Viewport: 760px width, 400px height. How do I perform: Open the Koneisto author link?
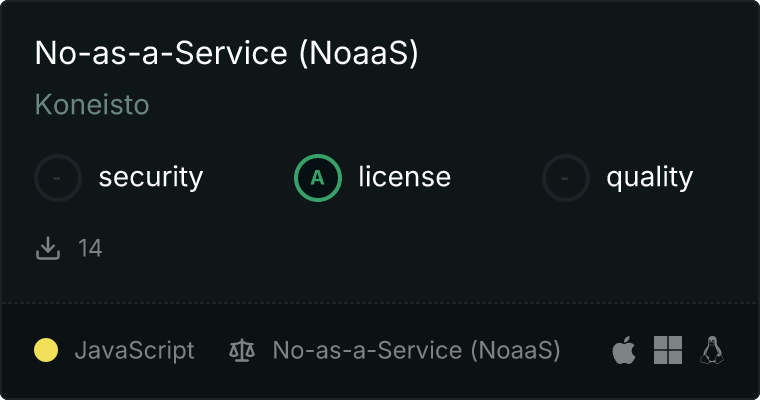pos(92,105)
